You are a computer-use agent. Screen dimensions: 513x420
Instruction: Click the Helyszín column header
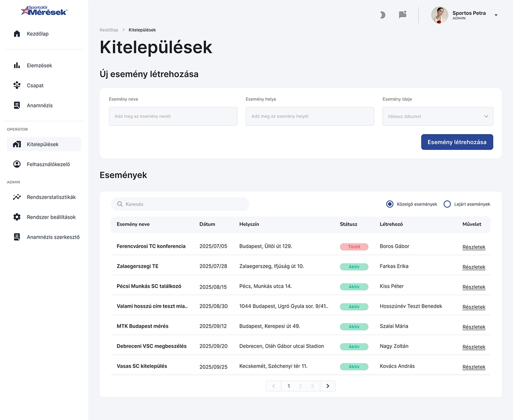(x=249, y=224)
